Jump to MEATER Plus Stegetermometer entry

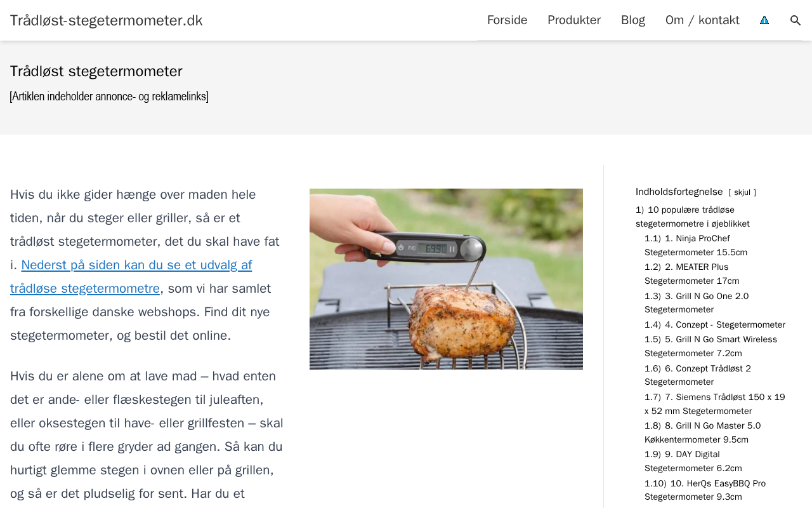click(x=692, y=274)
